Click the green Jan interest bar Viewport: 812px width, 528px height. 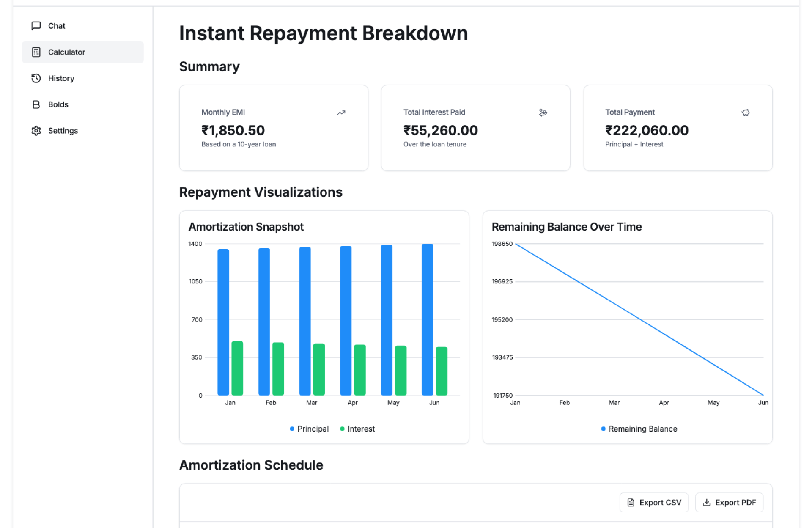237,368
